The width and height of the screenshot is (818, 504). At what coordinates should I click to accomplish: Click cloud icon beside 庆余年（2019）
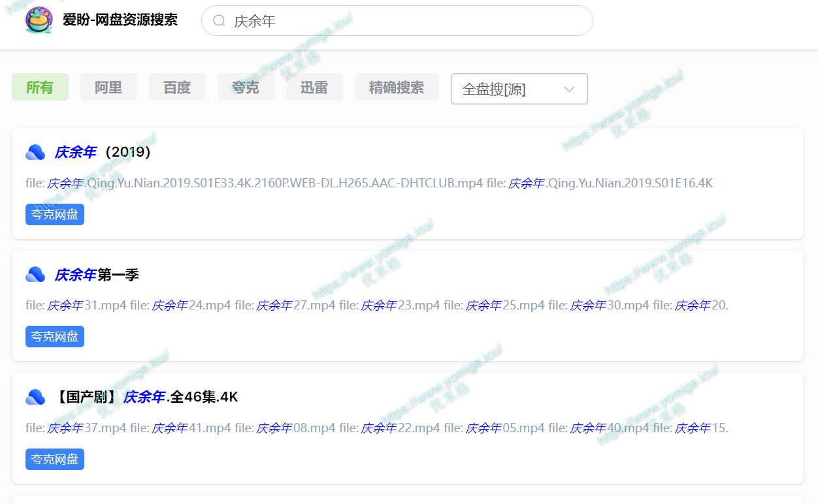(35, 152)
